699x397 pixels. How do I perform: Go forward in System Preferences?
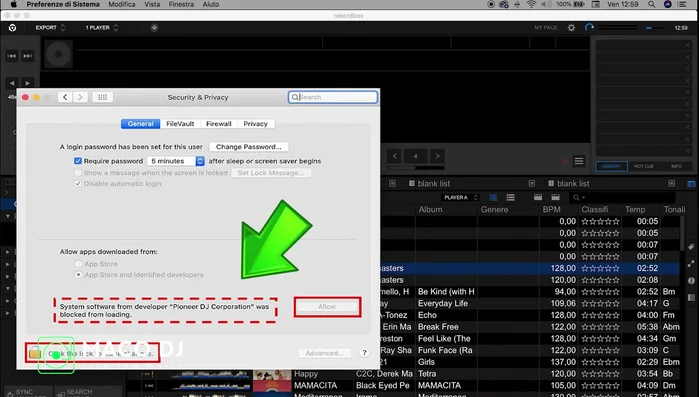(x=80, y=97)
